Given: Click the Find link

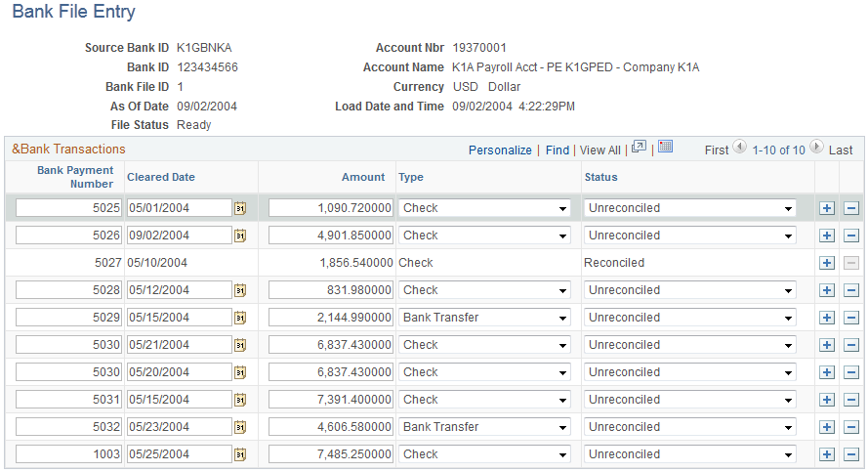Looking at the screenshot, I should click(x=557, y=150).
